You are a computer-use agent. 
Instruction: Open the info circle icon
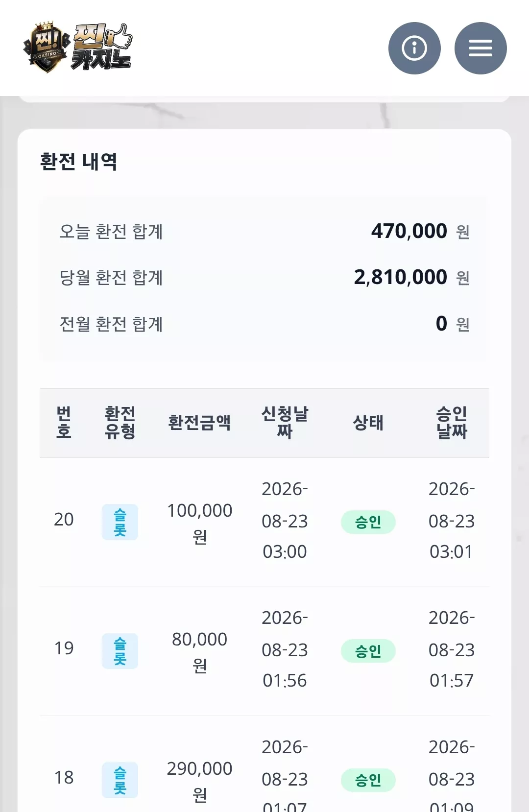(414, 48)
